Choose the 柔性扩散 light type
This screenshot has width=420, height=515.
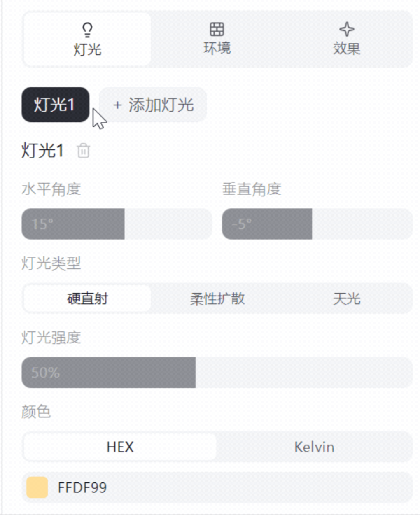click(x=217, y=299)
